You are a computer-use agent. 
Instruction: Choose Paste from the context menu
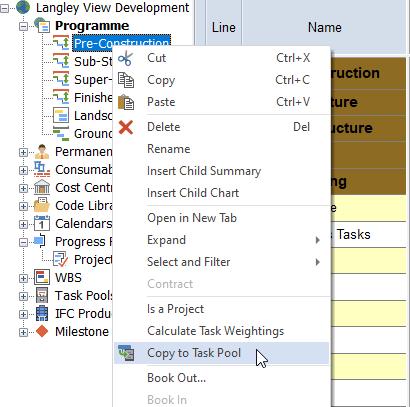221,102
